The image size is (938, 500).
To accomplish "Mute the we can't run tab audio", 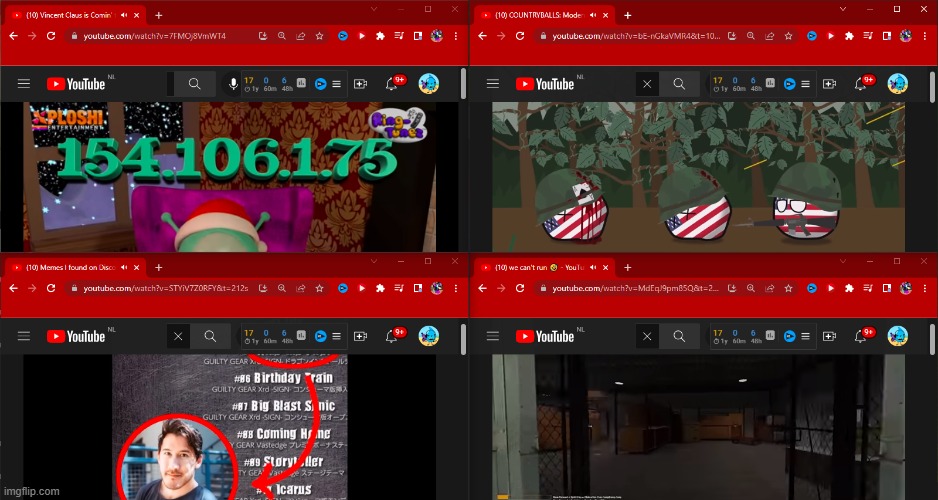I will pos(593,267).
